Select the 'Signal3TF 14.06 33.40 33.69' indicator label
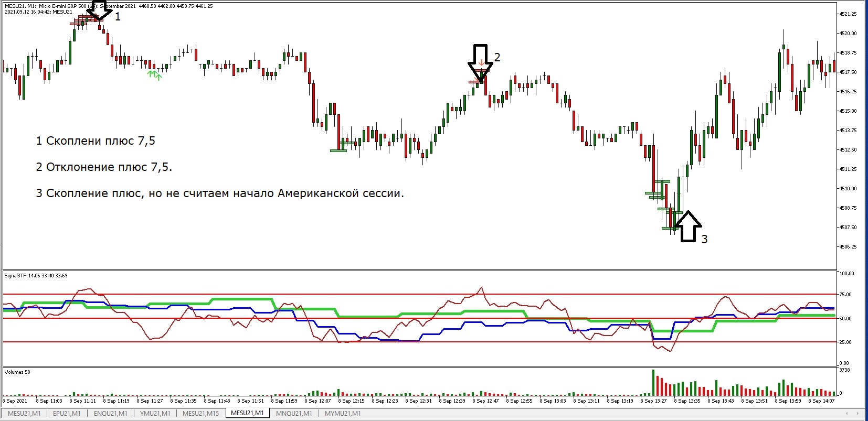Screen dimensions: 868x421 click(x=36, y=275)
